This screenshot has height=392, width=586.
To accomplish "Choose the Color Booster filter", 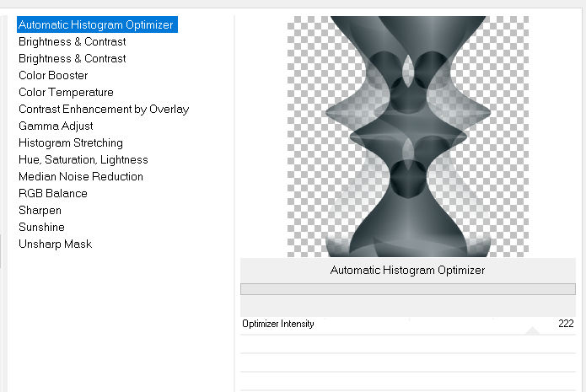I will click(53, 76).
